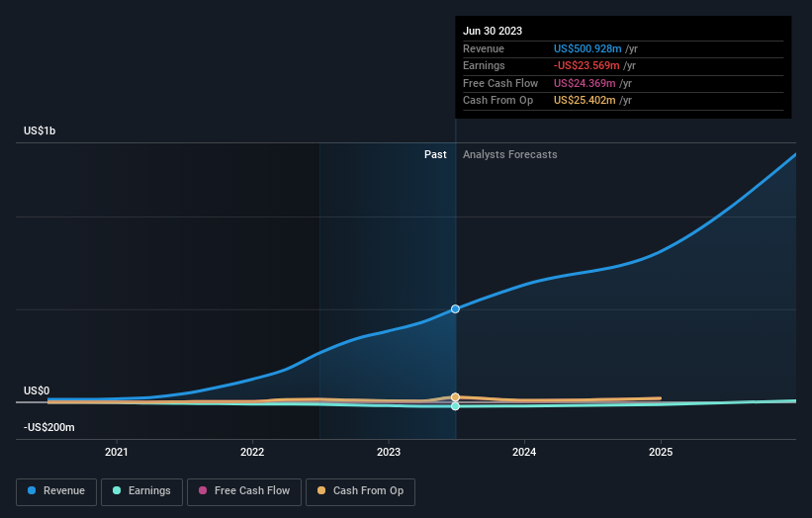The width and height of the screenshot is (812, 518).
Task: Click the Free Cash Flow label in tooltip
Action: click(x=500, y=83)
